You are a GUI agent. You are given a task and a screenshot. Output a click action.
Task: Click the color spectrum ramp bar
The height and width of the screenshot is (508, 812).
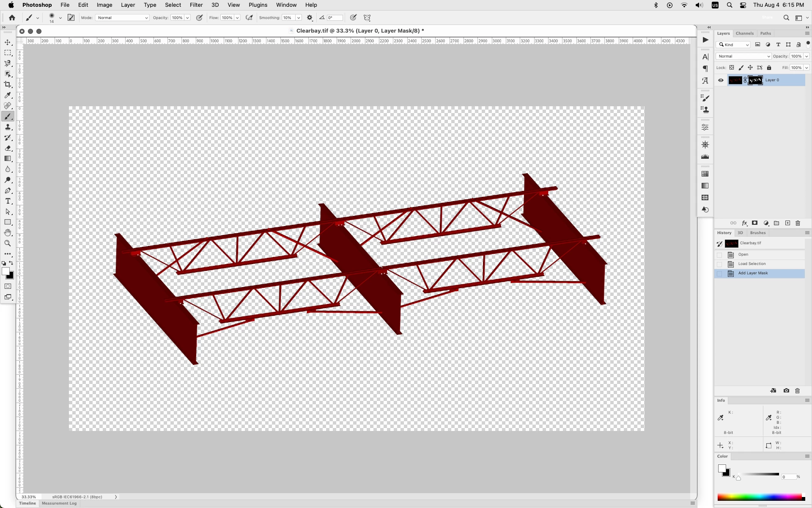click(x=760, y=497)
